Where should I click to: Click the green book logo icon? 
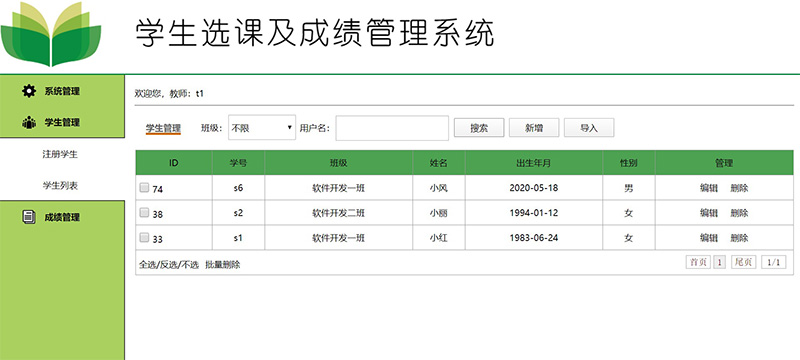(x=51, y=34)
